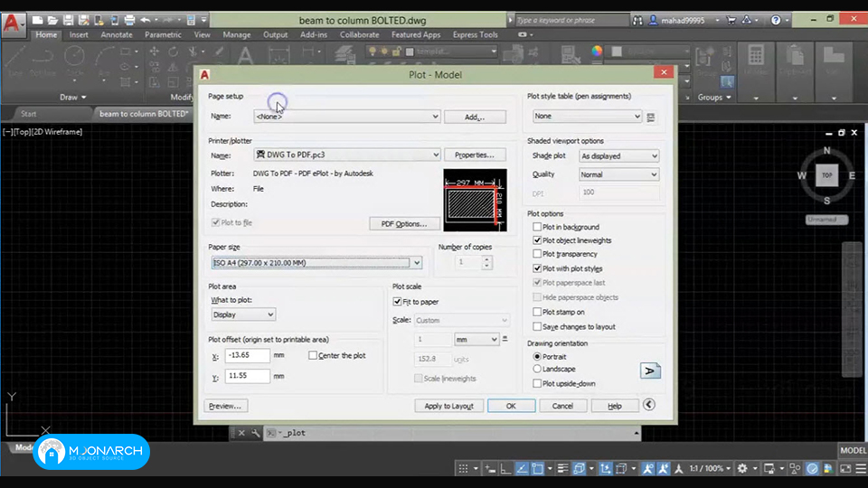
Task: Uncheck Fit to paper
Action: coord(397,302)
